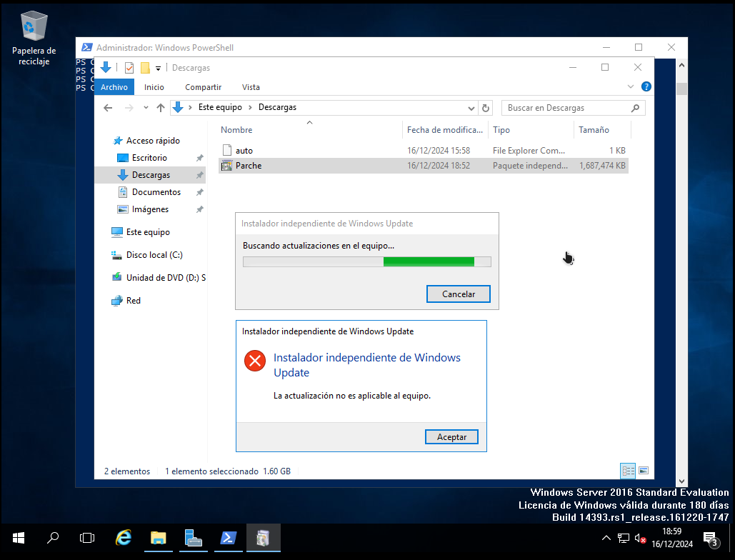Expand the ribbon with the chevron
The width and height of the screenshot is (735, 560).
(x=631, y=86)
